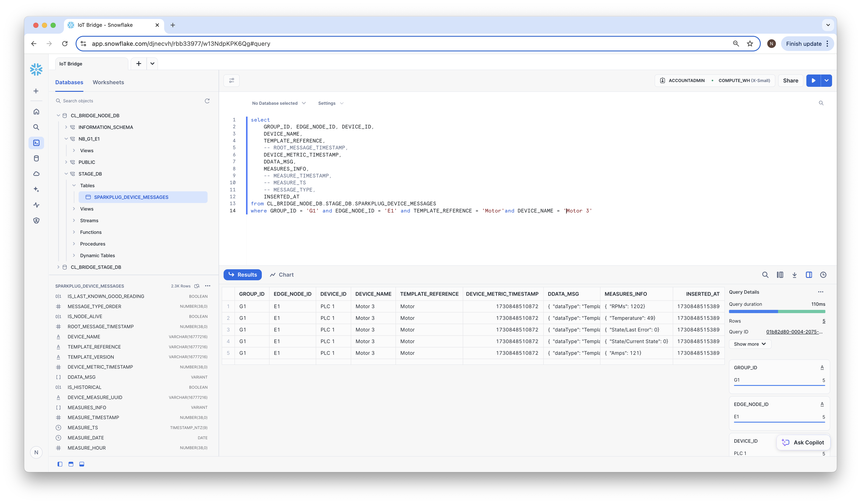The width and height of the screenshot is (861, 504).
Task: Open the No Database selected dropdown
Action: (278, 103)
